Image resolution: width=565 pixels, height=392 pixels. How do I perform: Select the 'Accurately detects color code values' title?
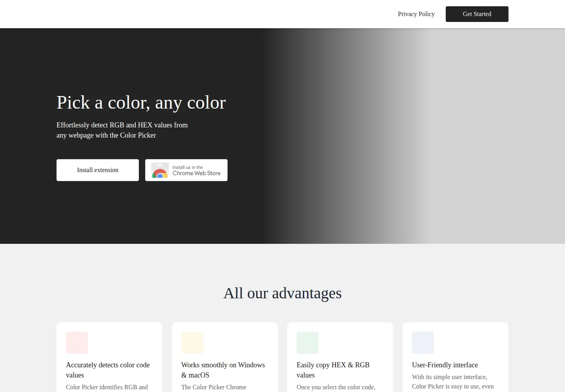[108, 370]
